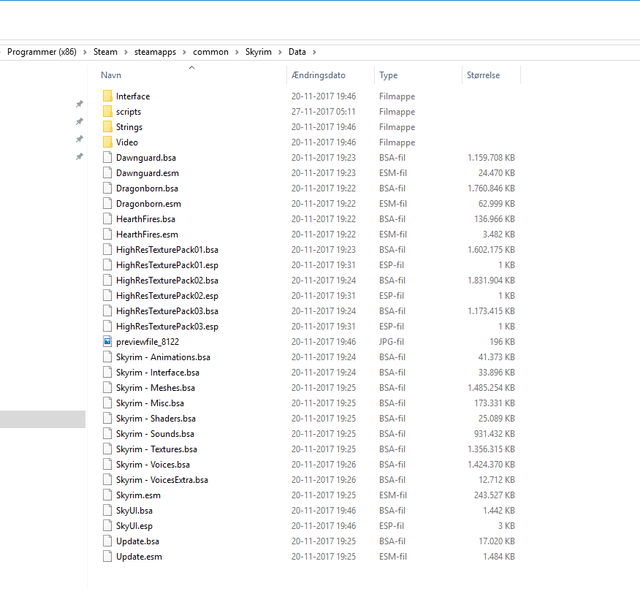Screen dimensions: 640x602
Task: Click the SkyUI.esp file icon
Action: (x=107, y=526)
